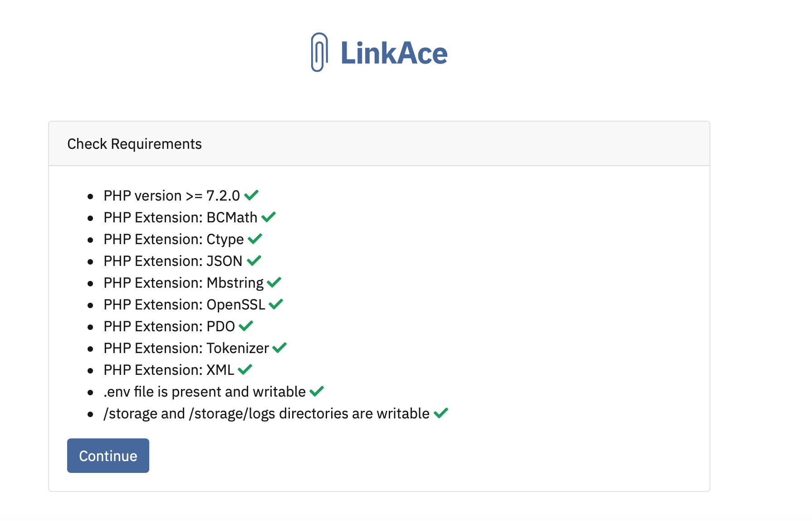
Task: Click the LinkAce title text link
Action: [x=394, y=53]
